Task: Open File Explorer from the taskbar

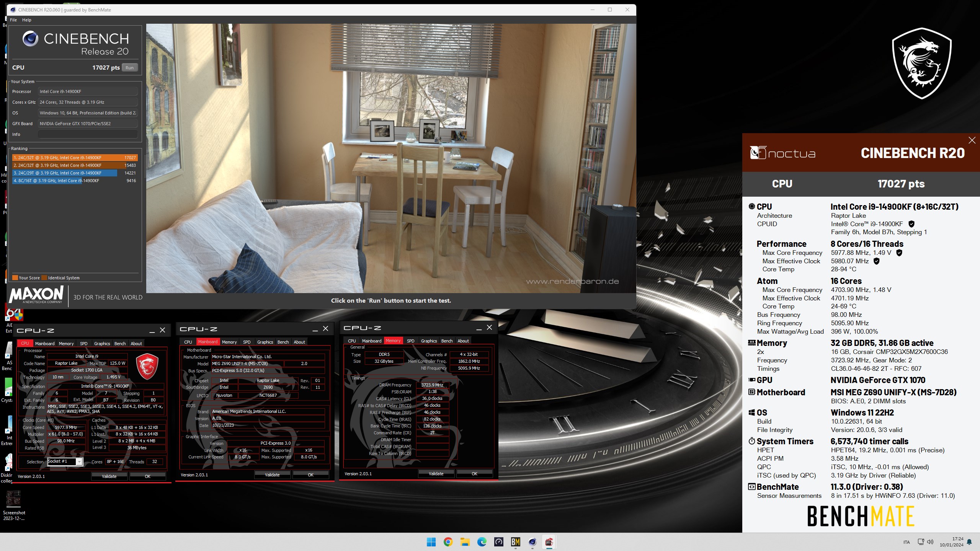Action: point(465,542)
